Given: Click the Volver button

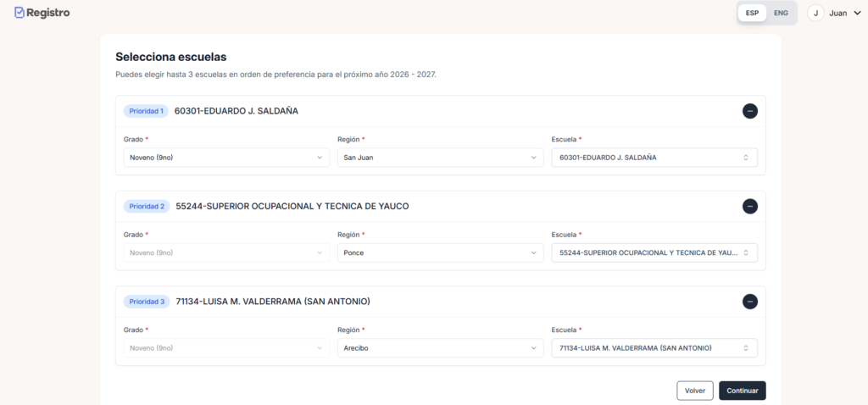Looking at the screenshot, I should (694, 391).
